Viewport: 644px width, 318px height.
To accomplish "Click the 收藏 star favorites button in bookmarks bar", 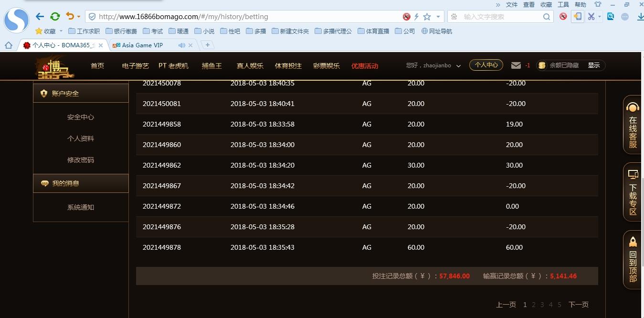I will click(46, 31).
